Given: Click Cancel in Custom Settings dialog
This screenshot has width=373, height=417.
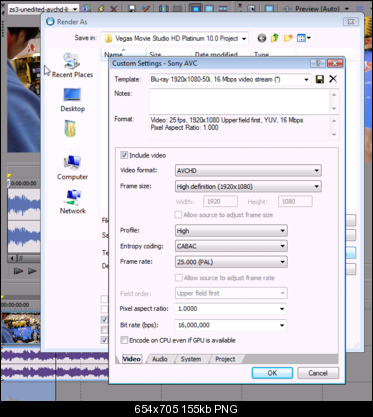Looking at the screenshot, I should (x=318, y=373).
